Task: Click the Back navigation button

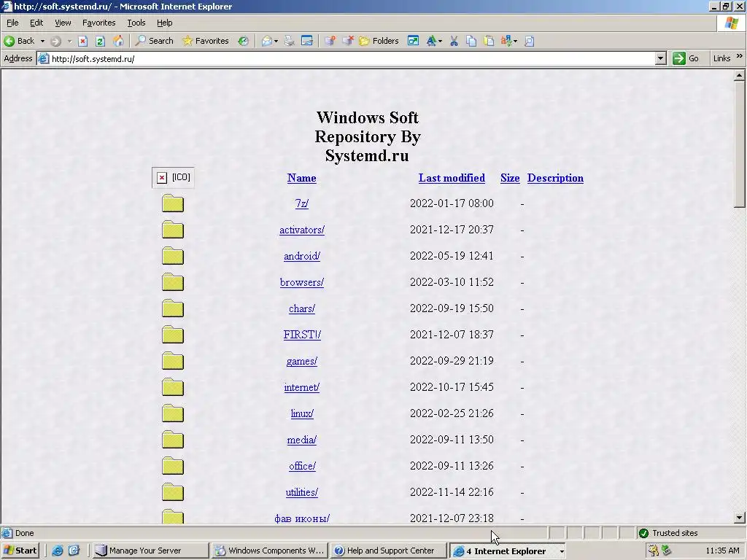Action: coord(20,41)
